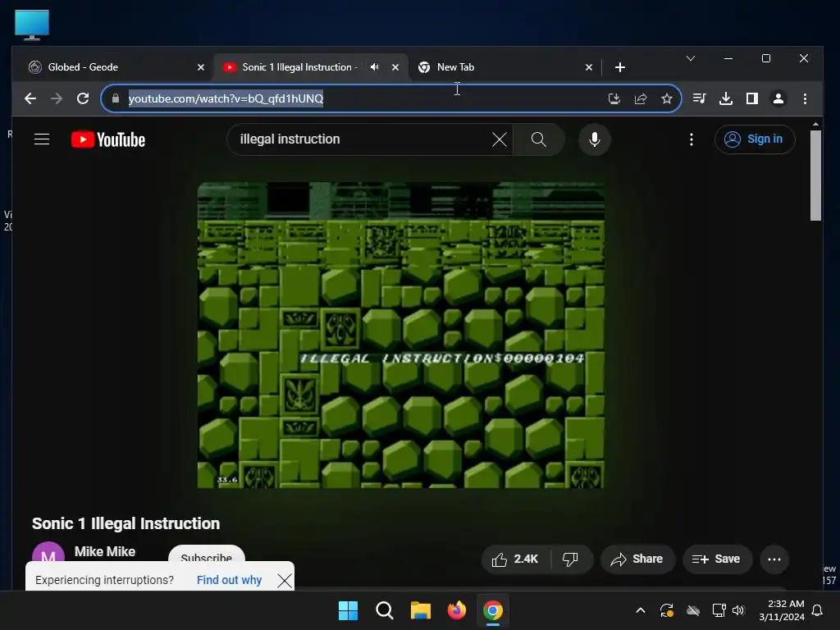
Task: Switch to the Globed - Geode tab
Action: 115,67
